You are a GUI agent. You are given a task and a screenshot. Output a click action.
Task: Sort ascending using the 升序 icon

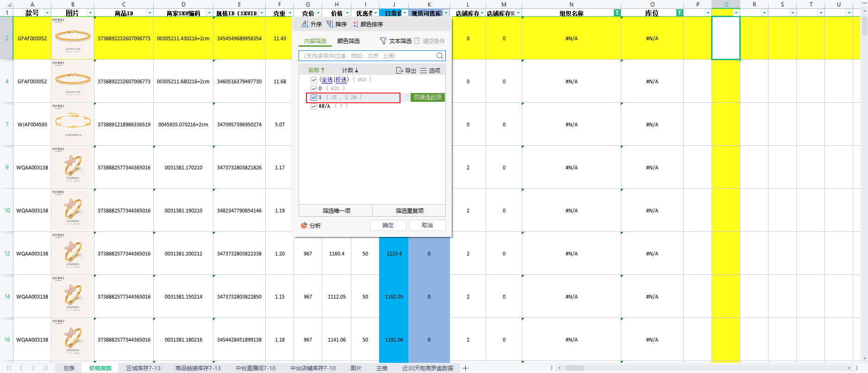(305, 24)
